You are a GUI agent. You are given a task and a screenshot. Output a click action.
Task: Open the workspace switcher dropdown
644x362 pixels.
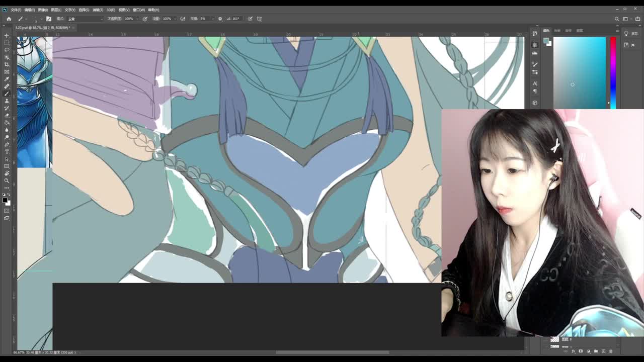[625, 19]
